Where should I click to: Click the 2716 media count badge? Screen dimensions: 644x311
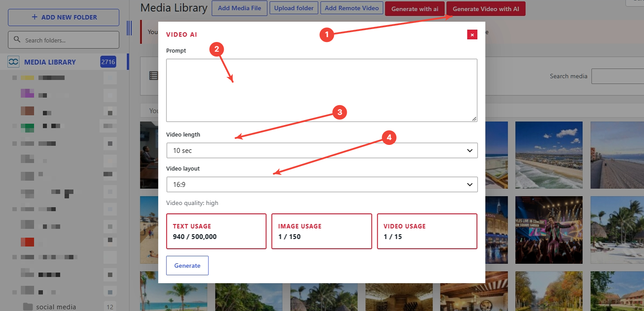coord(108,62)
